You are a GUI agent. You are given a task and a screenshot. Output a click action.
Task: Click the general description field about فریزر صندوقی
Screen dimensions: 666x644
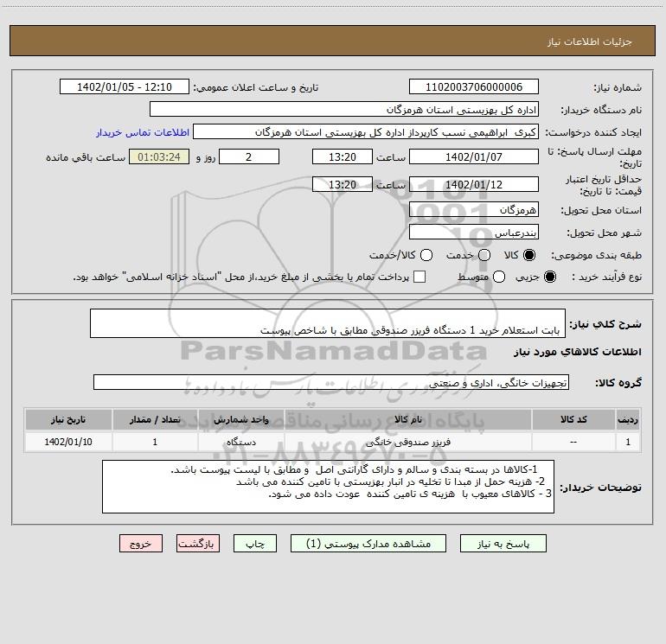click(x=328, y=323)
